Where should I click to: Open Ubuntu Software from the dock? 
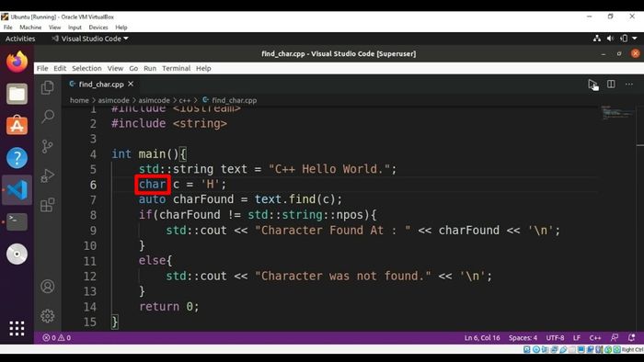17,126
